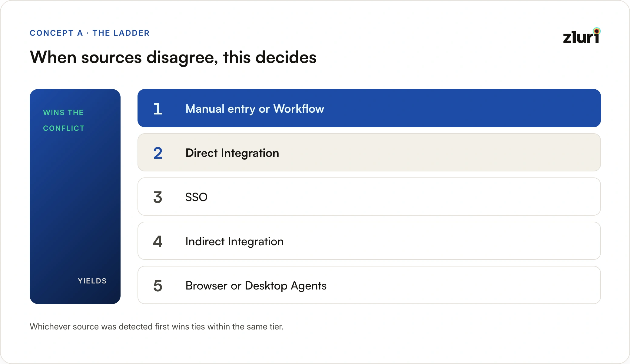
Task: Click the colorful dot above Zluri logo
Action: click(x=597, y=31)
